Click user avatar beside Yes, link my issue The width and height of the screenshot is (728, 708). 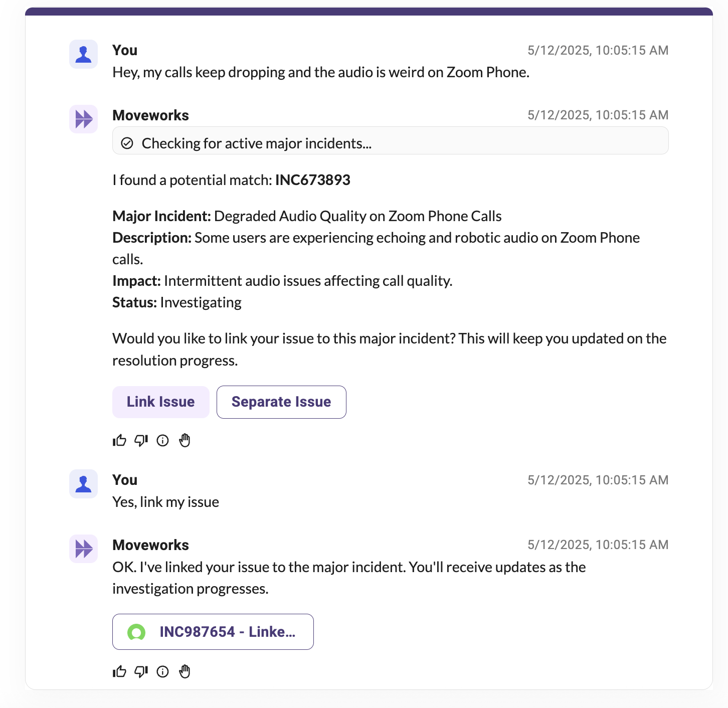83,484
